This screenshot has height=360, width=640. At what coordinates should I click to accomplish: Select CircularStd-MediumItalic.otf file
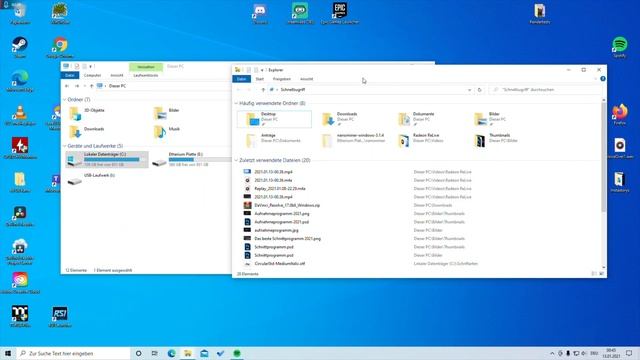[x=280, y=264]
